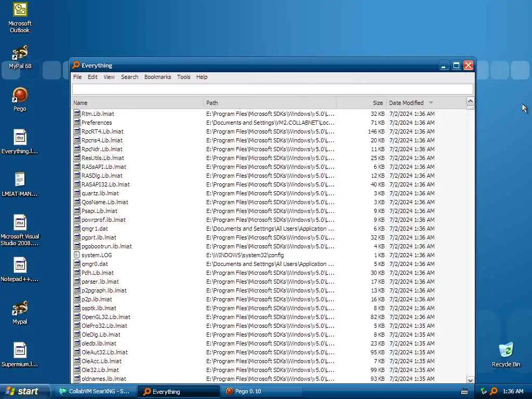This screenshot has height=399, width=532.
Task: Select the Pego desktop shortcut
Action: click(x=20, y=99)
